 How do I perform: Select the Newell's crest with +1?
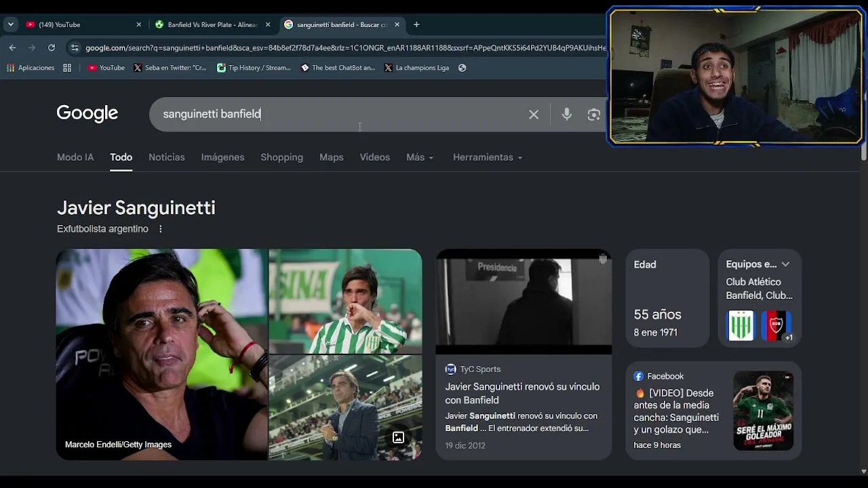coord(776,325)
